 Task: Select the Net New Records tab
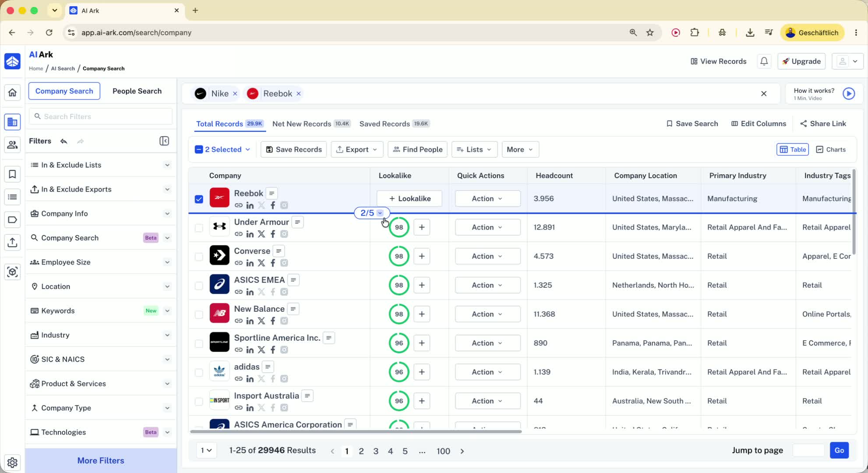tap(311, 124)
